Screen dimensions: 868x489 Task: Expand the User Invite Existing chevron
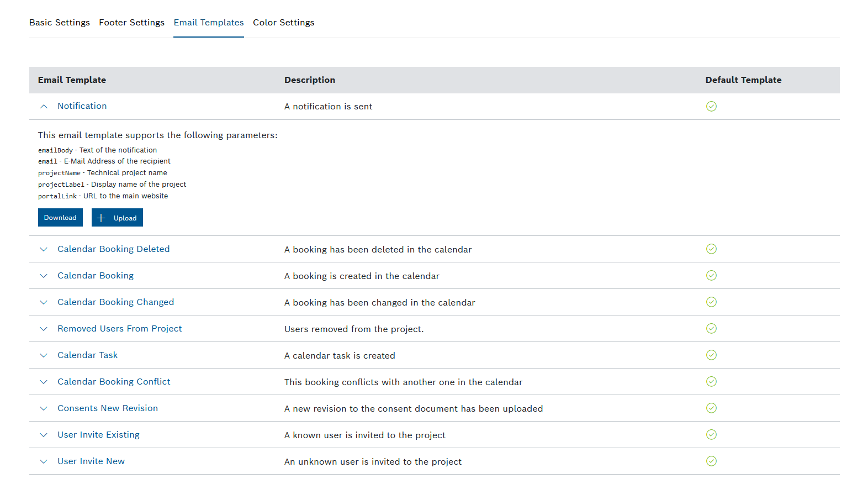click(44, 435)
